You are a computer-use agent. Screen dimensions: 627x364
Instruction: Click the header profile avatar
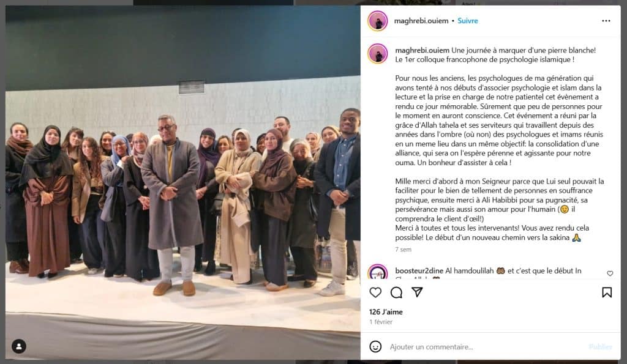(x=377, y=21)
